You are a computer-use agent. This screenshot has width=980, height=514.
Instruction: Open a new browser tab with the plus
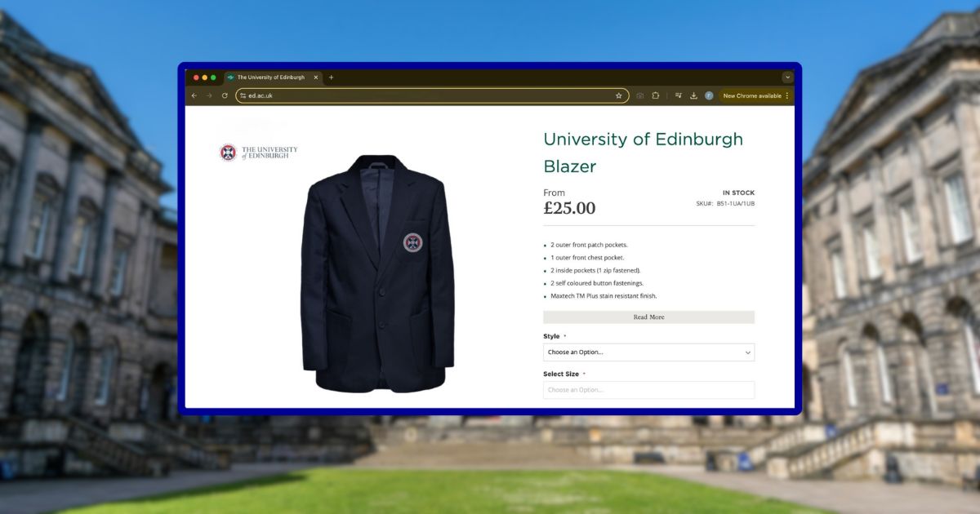(331, 78)
